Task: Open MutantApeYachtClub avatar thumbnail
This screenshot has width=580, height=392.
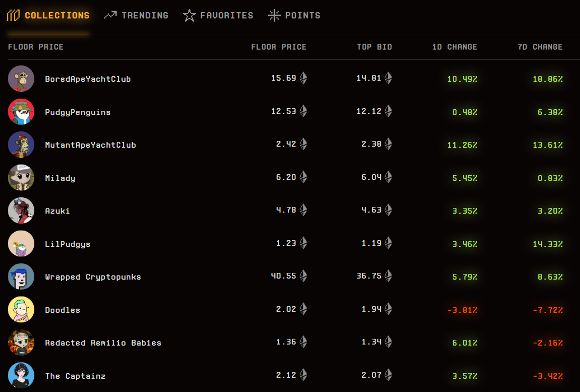Action: 21,145
